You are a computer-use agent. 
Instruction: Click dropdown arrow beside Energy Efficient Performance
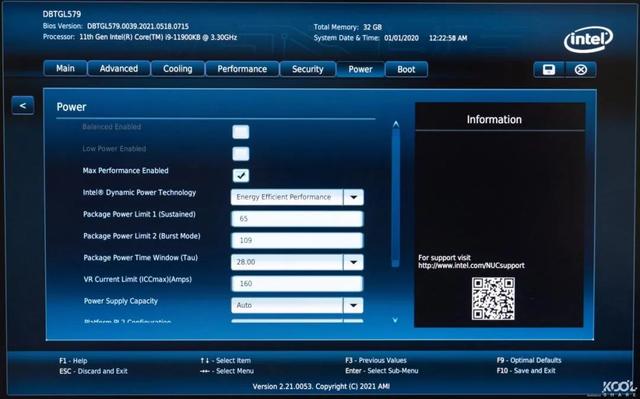pyautogui.click(x=353, y=197)
